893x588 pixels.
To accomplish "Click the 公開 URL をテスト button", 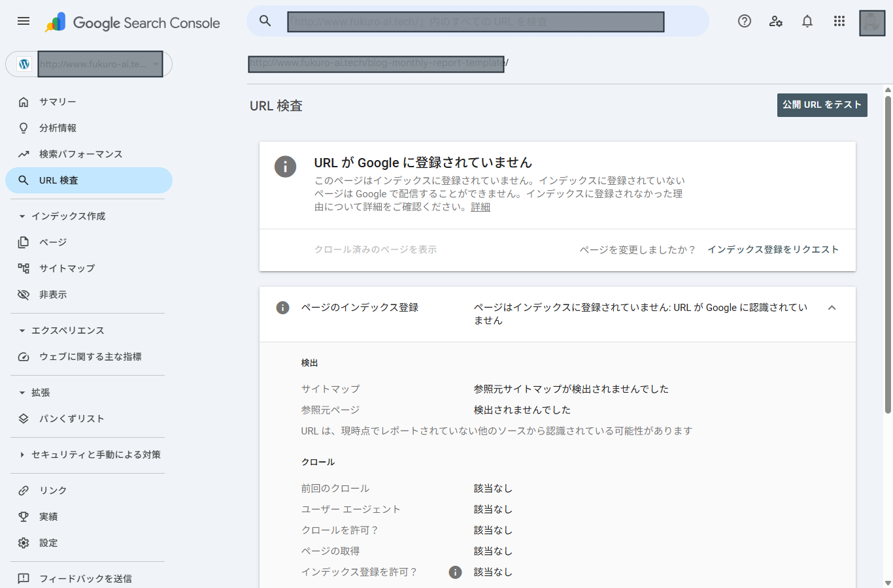I will pyautogui.click(x=822, y=105).
